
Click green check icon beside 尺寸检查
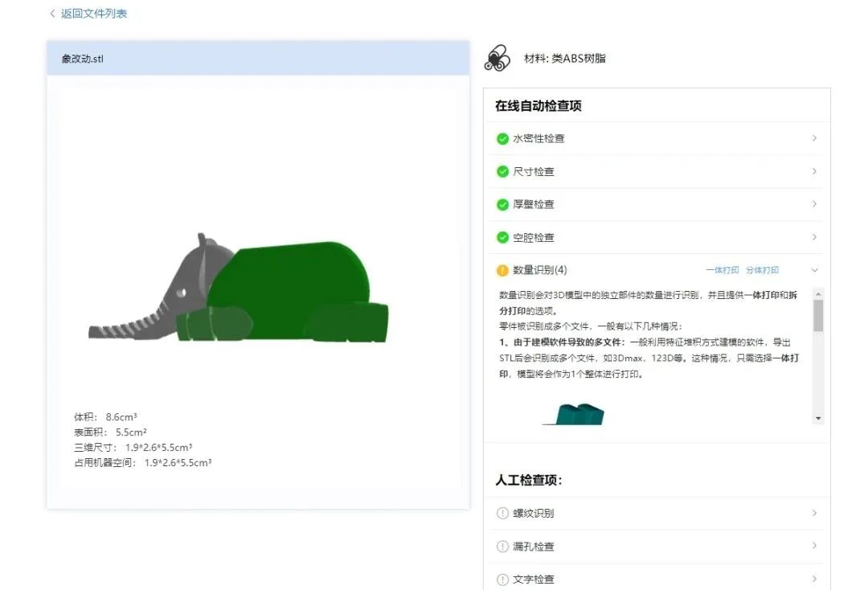tap(502, 171)
